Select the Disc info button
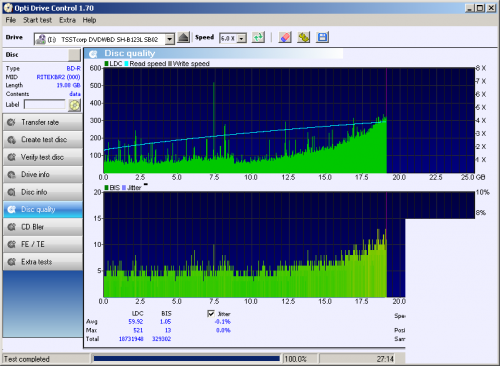 pyautogui.click(x=43, y=192)
